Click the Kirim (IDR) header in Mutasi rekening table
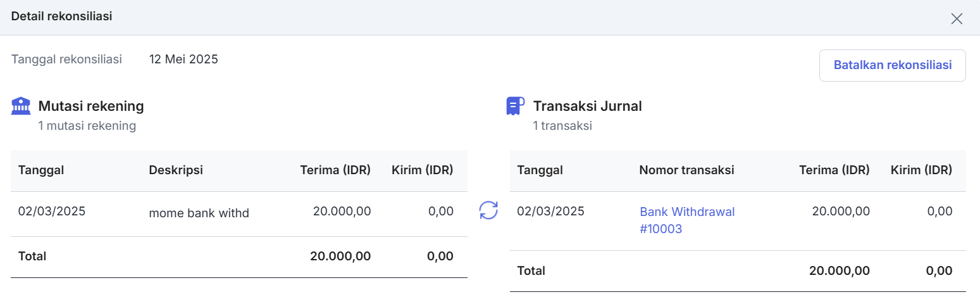This screenshot has height=304, width=980. click(x=423, y=170)
